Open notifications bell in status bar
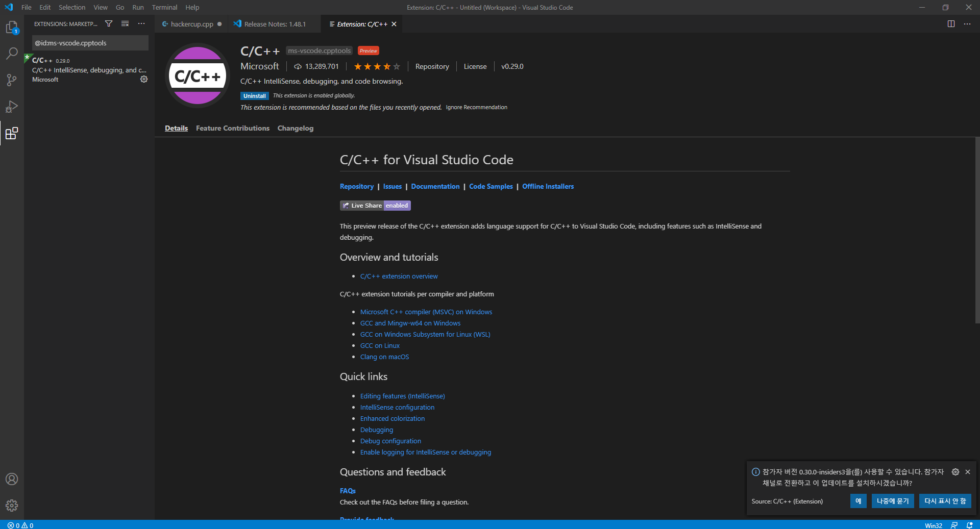 click(x=969, y=525)
